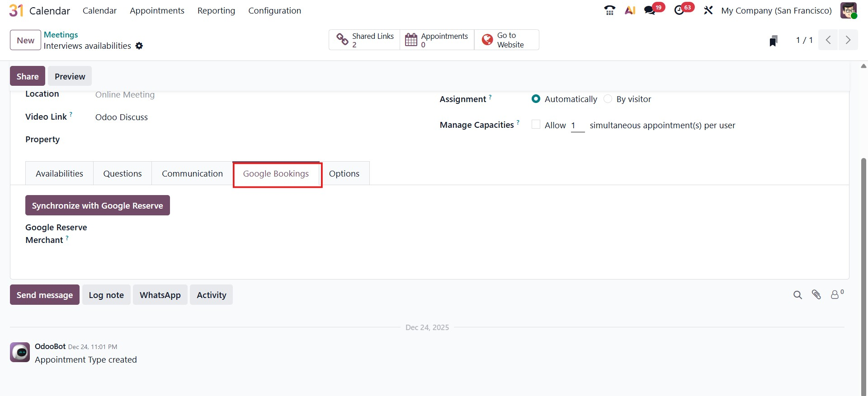Click the Activity button
868x396 pixels.
coord(211,295)
